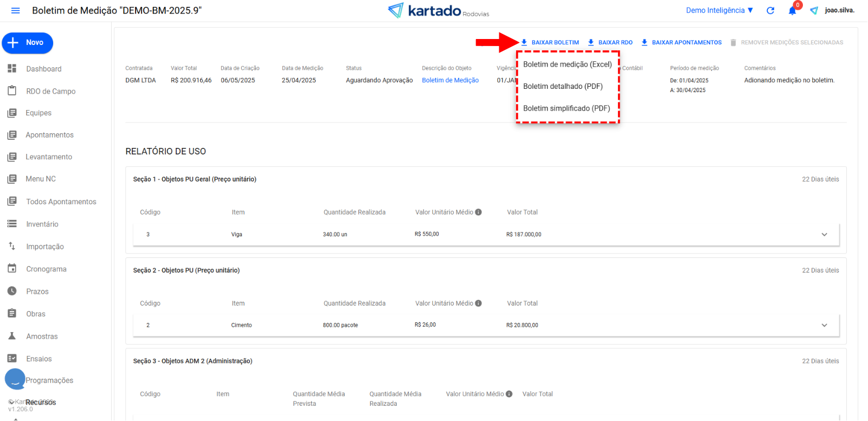The width and height of the screenshot is (868, 421).
Task: Select Boletim de medição (Excel) option
Action: tap(567, 64)
